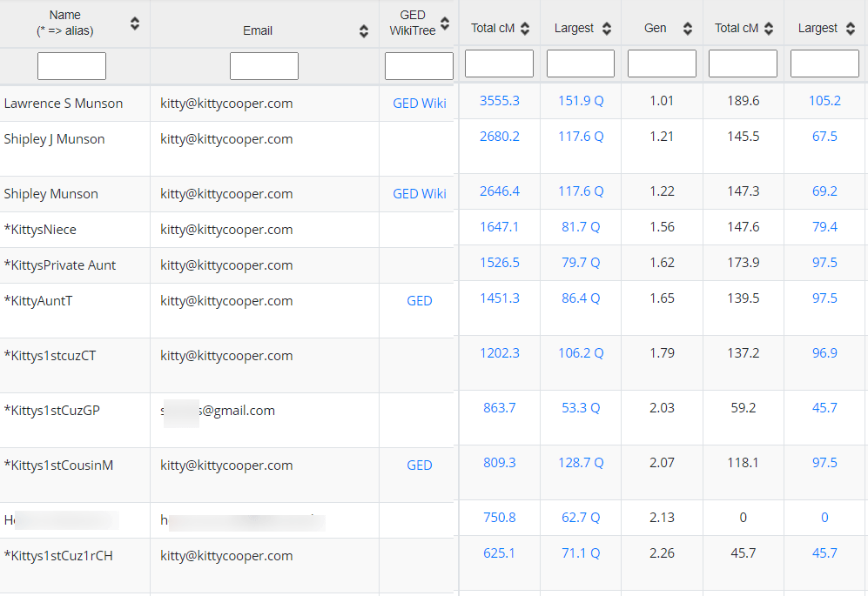Select Gen value 1.79

point(662,353)
